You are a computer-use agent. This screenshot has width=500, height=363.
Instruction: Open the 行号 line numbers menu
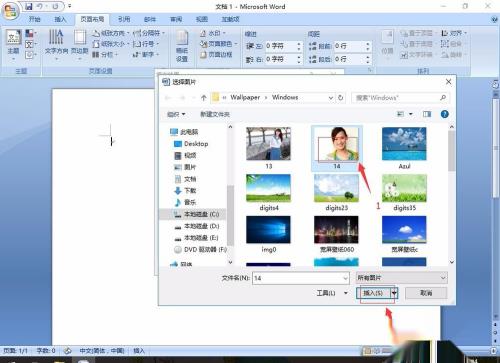(146, 44)
